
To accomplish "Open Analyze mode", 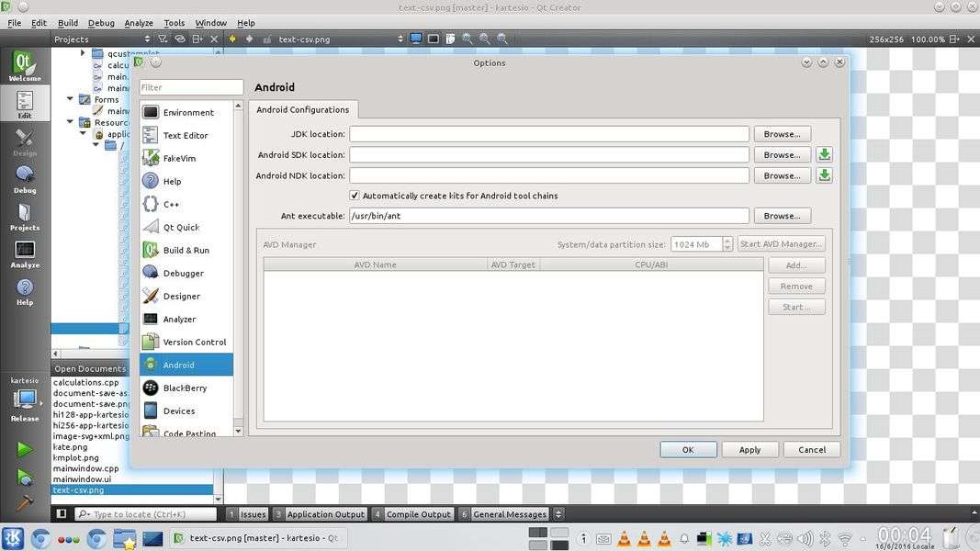I will (25, 253).
